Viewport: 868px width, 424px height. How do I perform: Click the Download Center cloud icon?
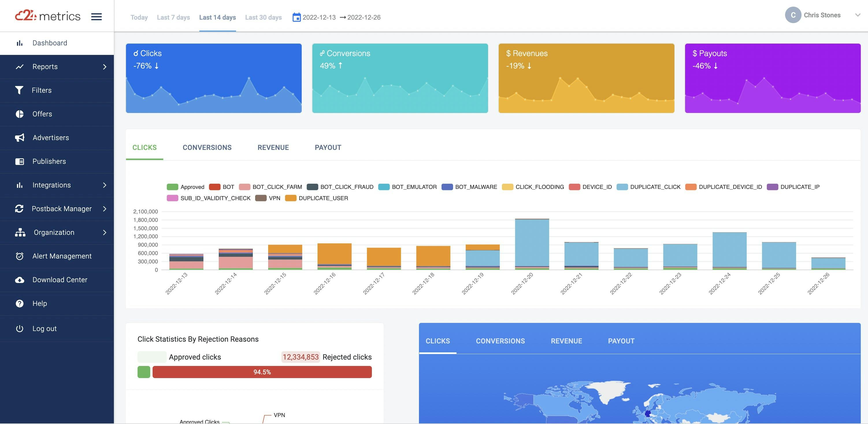[x=20, y=280]
